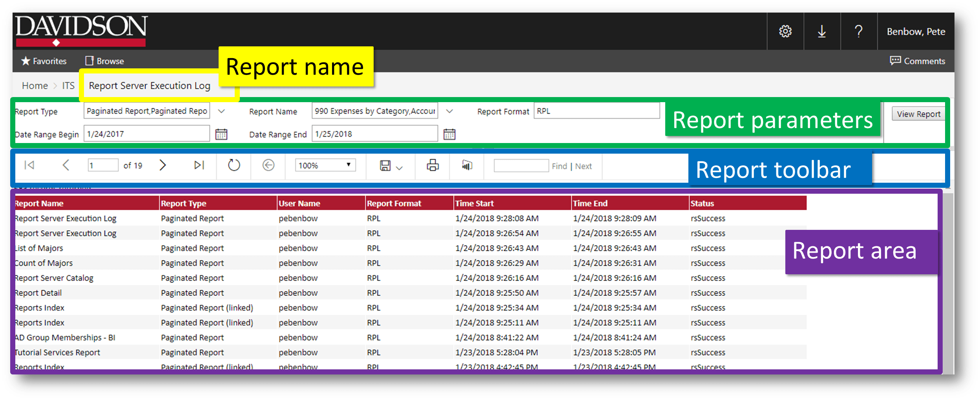The image size is (980, 400).
Task: Navigate to Home via breadcrumb link
Action: point(34,86)
